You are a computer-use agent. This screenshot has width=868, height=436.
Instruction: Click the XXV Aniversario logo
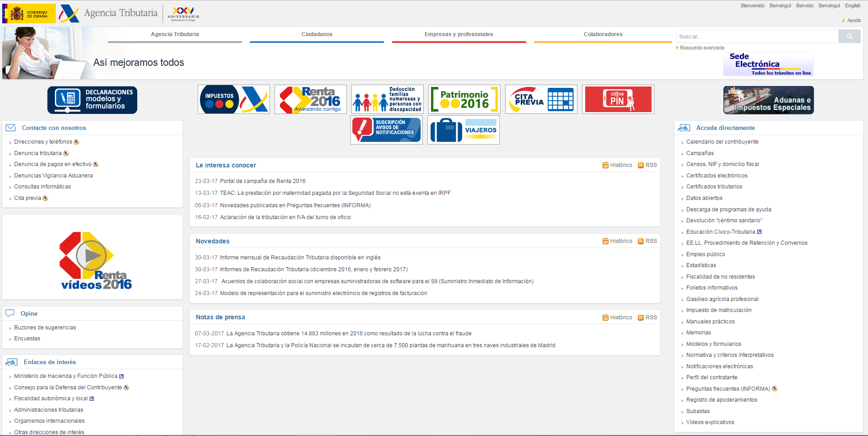click(x=183, y=14)
